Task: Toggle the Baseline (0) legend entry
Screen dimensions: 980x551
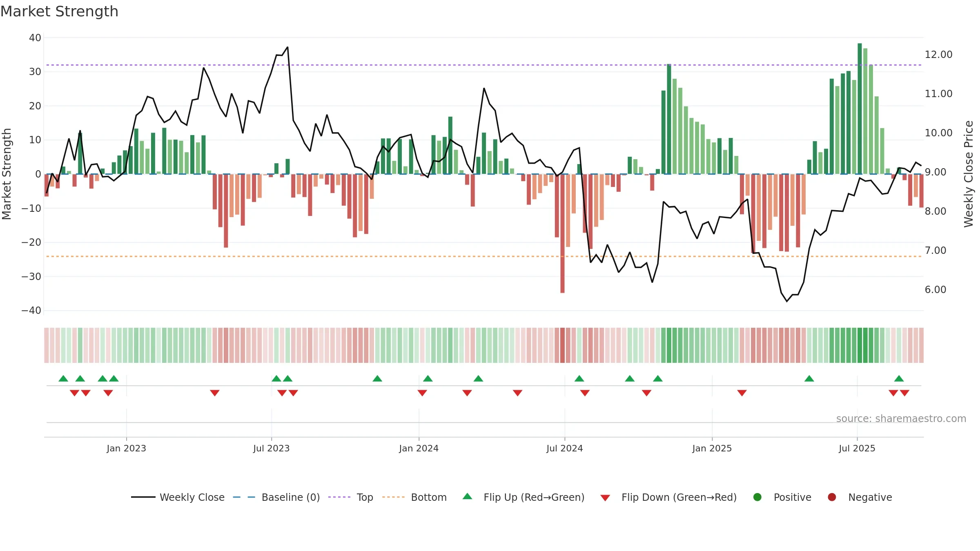Action: [x=276, y=497]
